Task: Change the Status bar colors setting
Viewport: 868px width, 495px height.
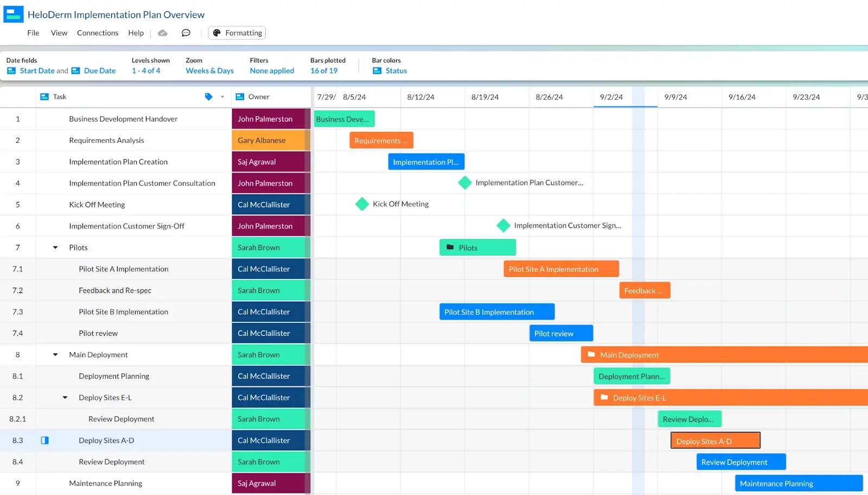Action: 395,71
